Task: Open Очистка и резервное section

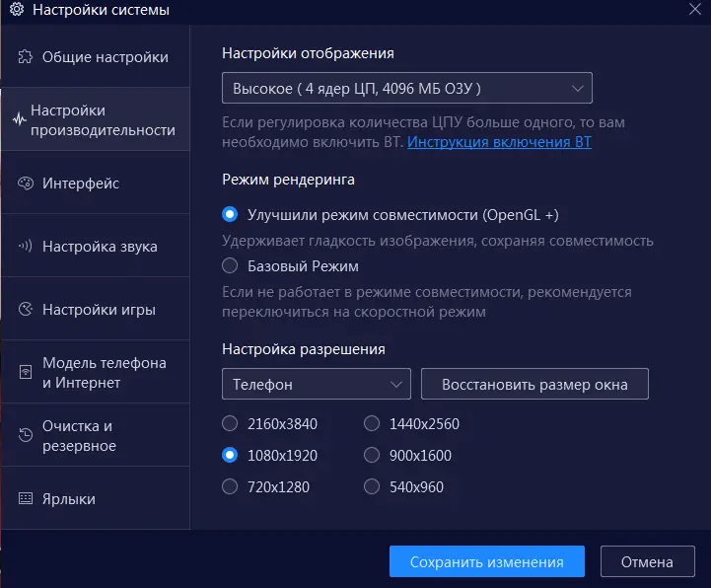Action: click(x=96, y=435)
